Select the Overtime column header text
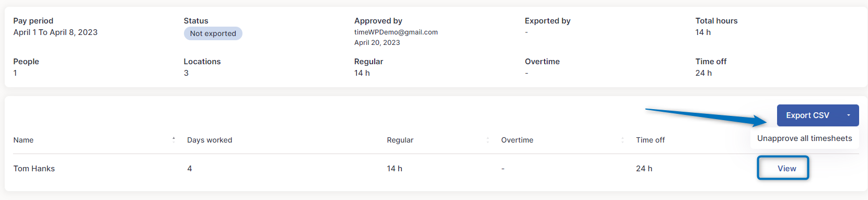Screen dimensions: 868x200 pos(517,140)
